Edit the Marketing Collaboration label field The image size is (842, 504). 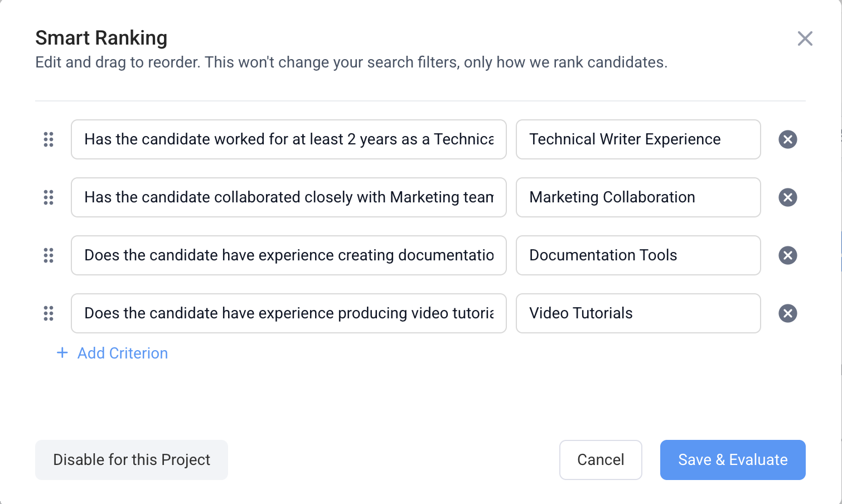(638, 197)
